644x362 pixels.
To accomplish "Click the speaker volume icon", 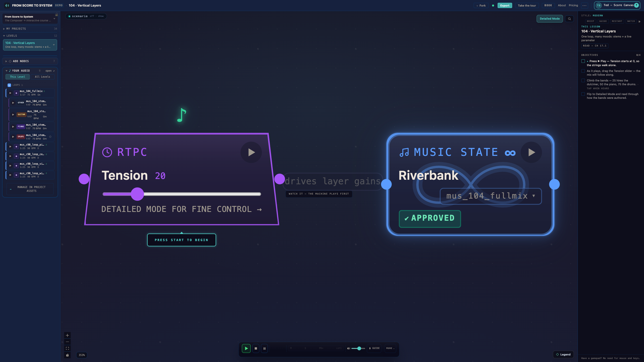I will (348, 348).
